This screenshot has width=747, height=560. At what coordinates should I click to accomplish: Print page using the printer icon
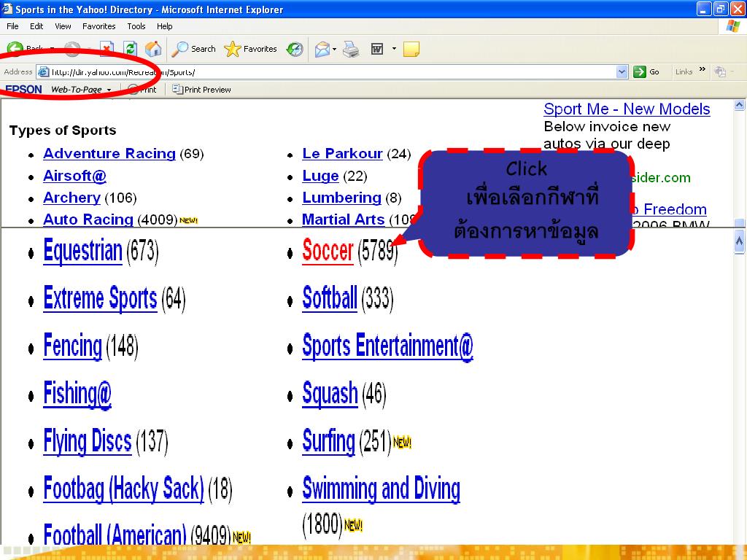click(x=351, y=49)
